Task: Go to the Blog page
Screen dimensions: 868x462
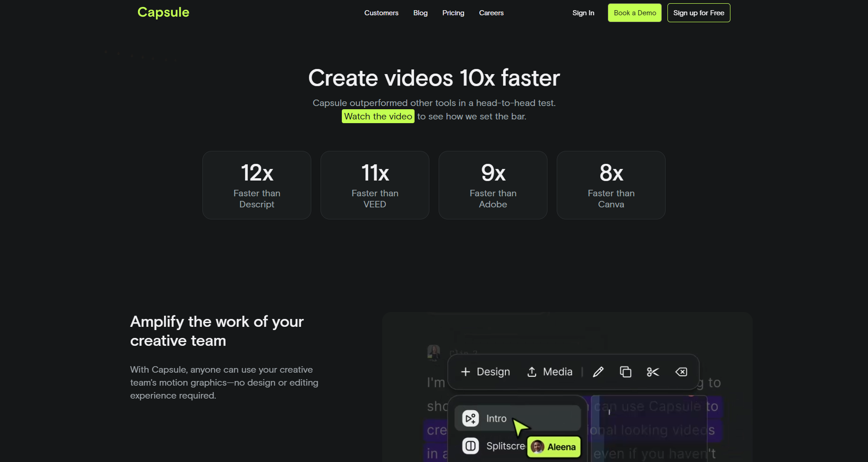Action: click(x=420, y=13)
